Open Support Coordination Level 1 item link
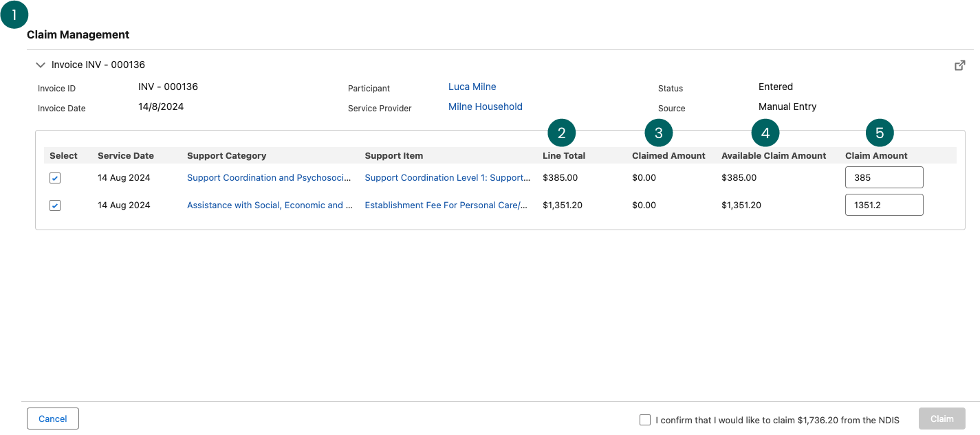 [x=447, y=177]
